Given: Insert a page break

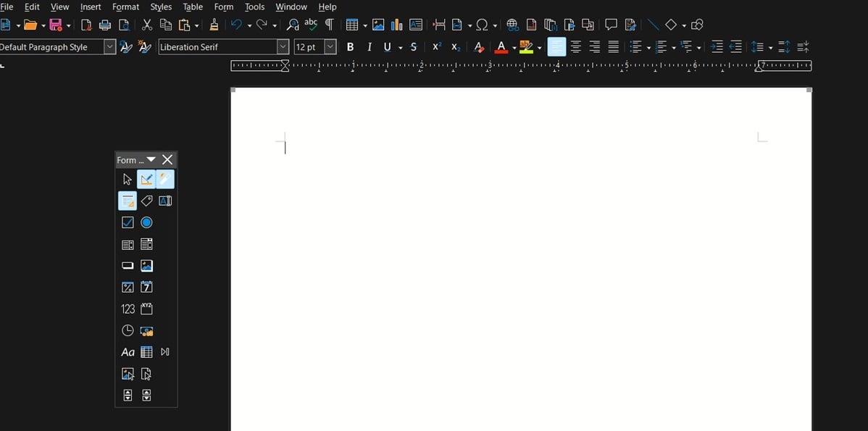Looking at the screenshot, I should coord(439,25).
